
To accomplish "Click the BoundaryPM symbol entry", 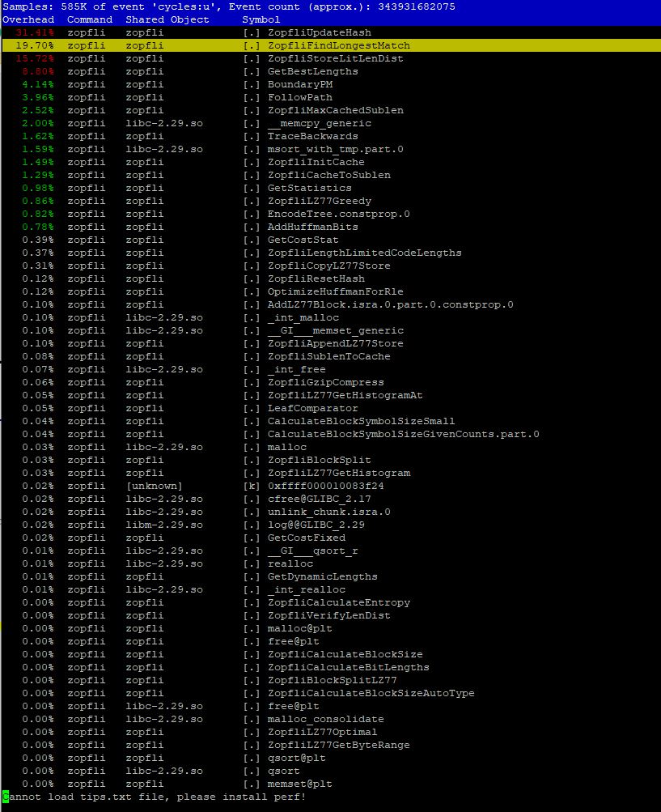I will tap(299, 84).
